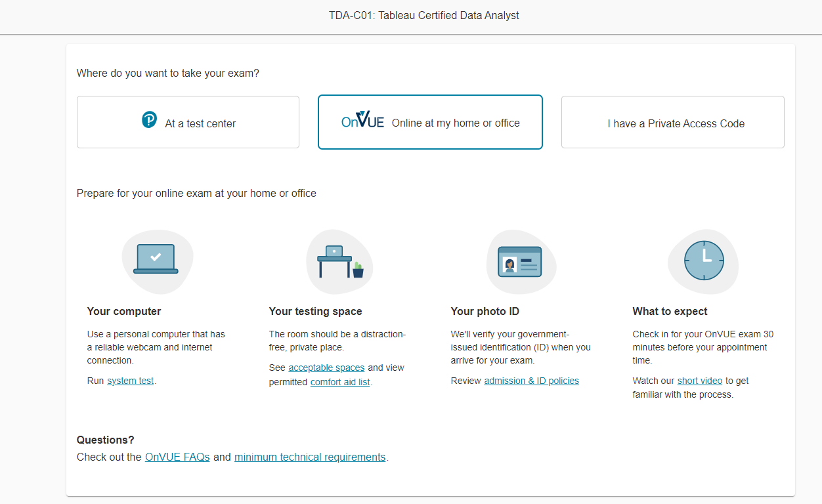View the comfort aid list link
This screenshot has height=504, width=822.
point(340,382)
